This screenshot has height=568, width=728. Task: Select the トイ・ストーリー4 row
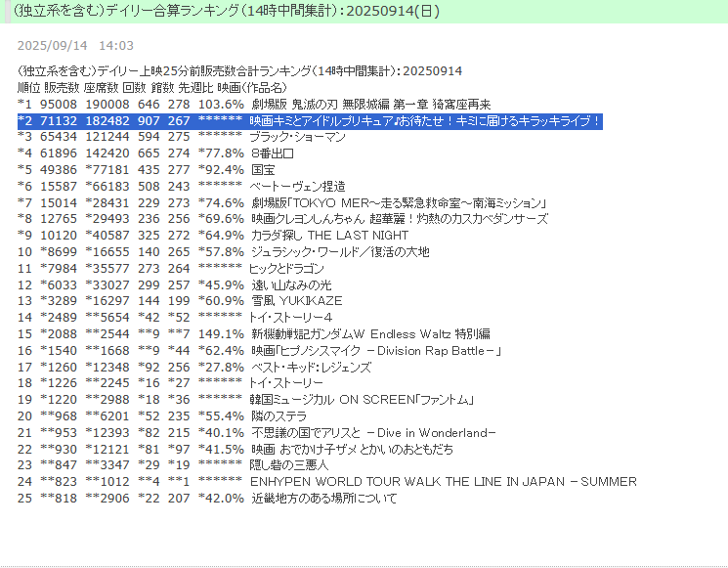pos(175,318)
